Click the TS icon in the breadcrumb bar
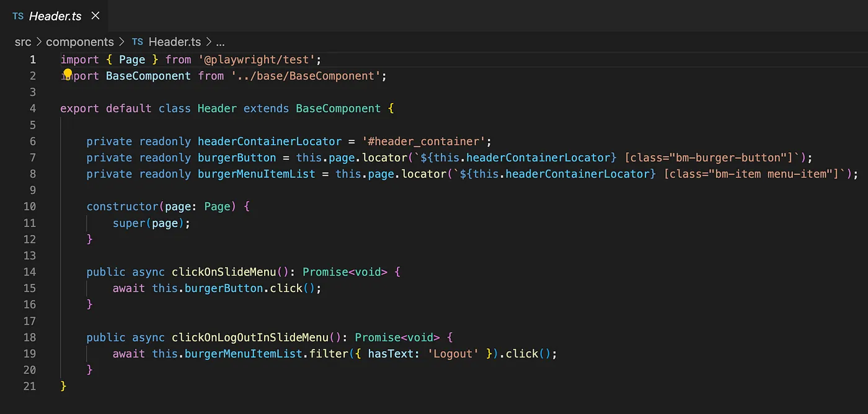This screenshot has height=414, width=868. coord(137,42)
